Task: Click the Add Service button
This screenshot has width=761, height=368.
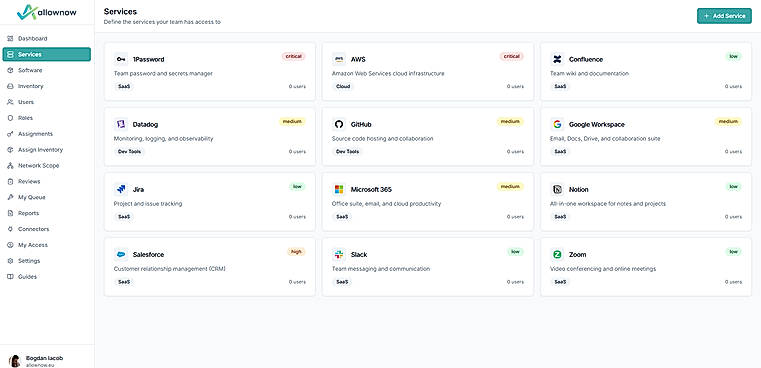Action: 724,16
